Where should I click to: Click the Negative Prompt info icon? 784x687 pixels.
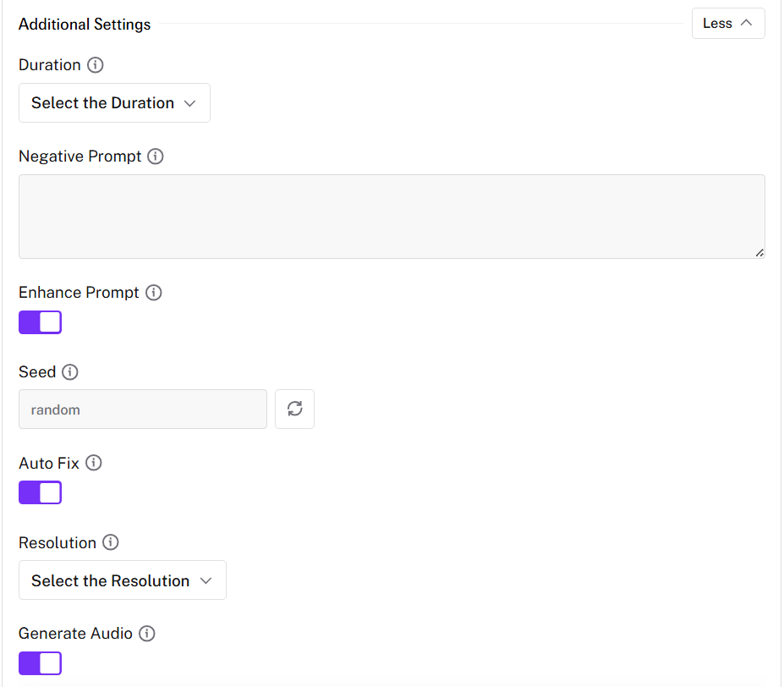coord(156,157)
